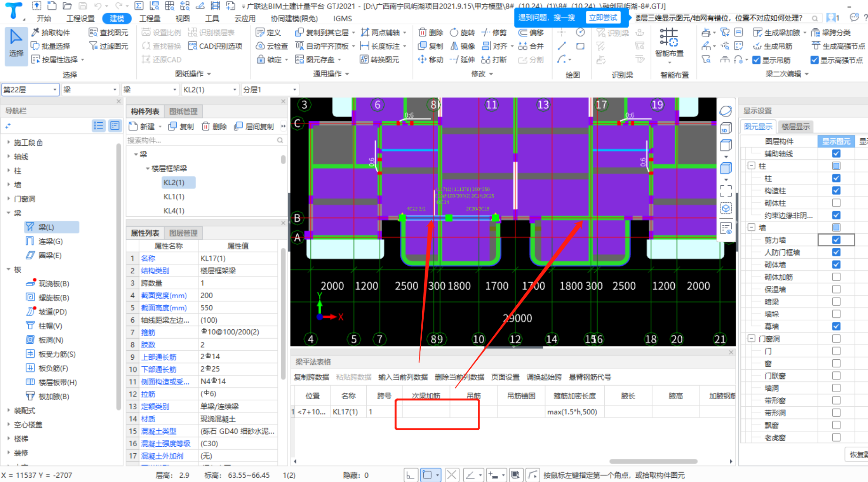Click the 3D view cube icon
The height and width of the screenshot is (482, 868).
726,128
